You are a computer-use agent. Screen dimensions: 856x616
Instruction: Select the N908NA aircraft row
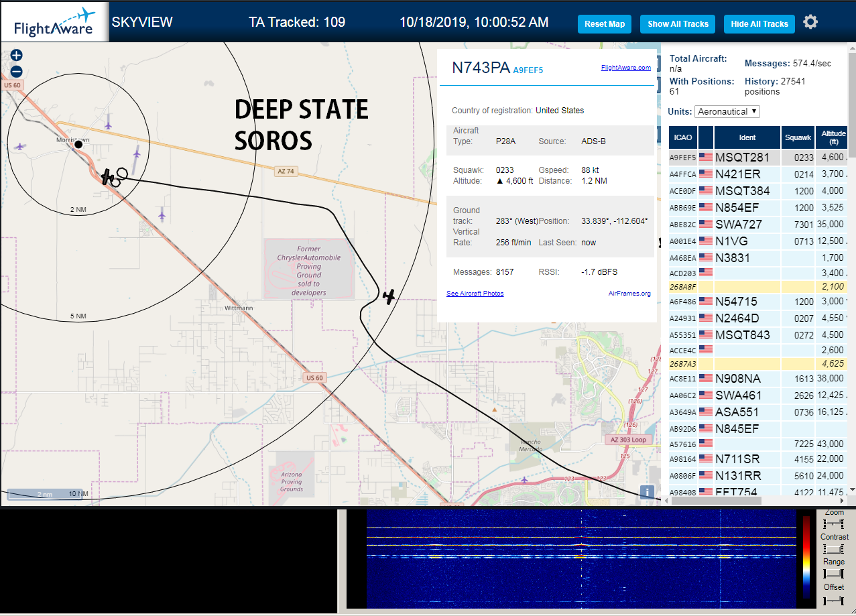[x=758, y=379]
